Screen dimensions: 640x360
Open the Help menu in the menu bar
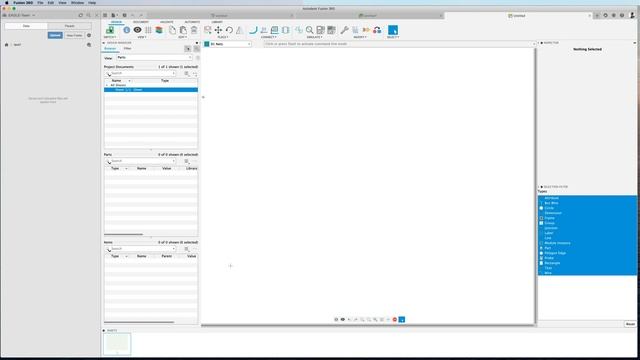click(x=92, y=3)
